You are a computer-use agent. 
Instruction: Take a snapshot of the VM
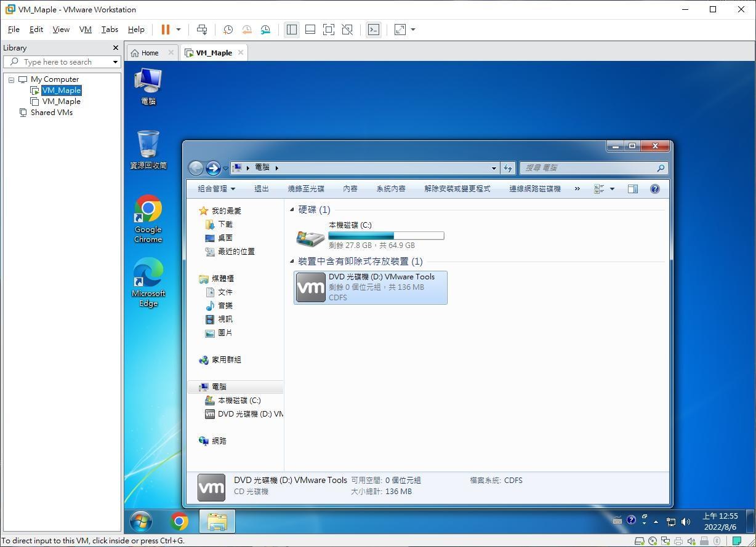coord(228,29)
